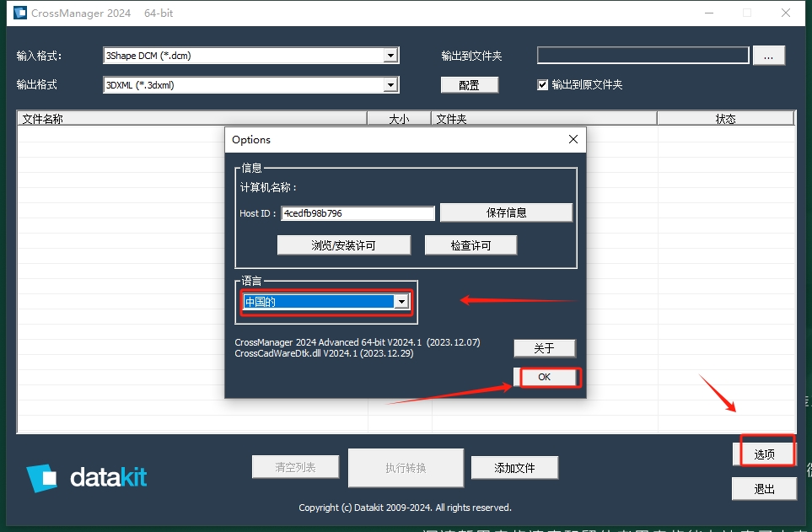Click the CrossManager version text line
The height and width of the screenshot is (532, 812).
pos(358,342)
